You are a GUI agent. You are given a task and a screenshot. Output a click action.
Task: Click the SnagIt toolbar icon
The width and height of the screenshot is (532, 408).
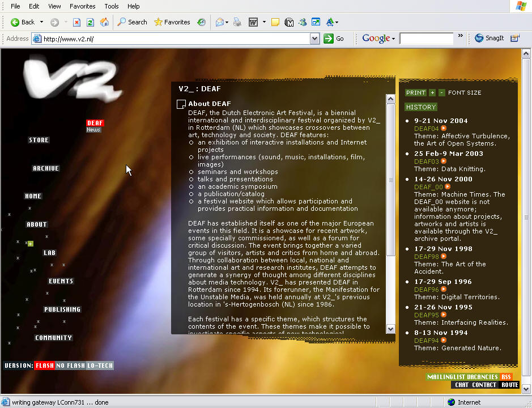click(x=489, y=38)
